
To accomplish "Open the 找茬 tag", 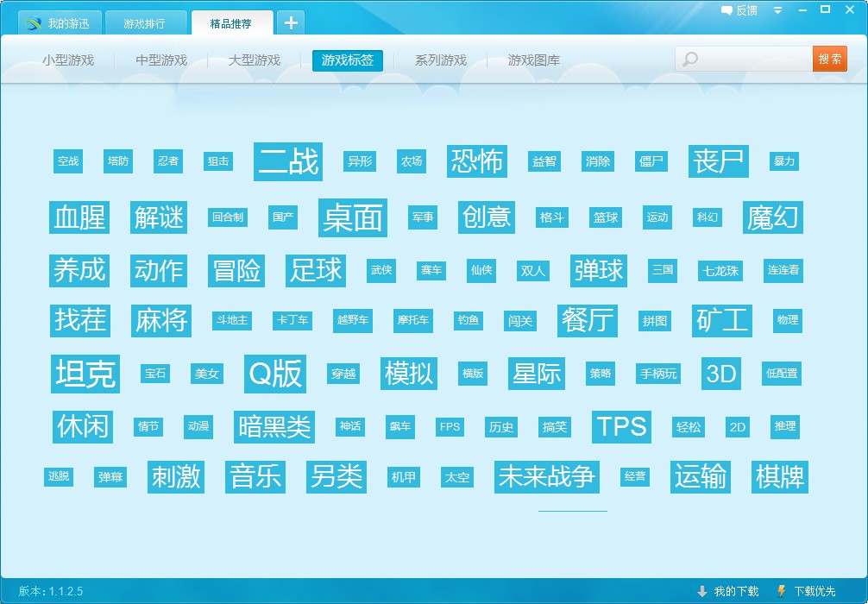I will (80, 320).
